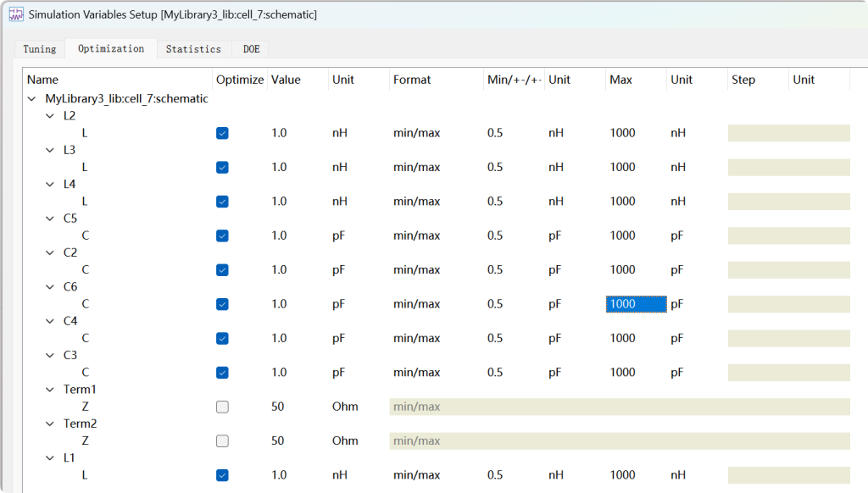Image resolution: width=868 pixels, height=493 pixels.
Task: Select the Z parameter under Term2
Action: pyautogui.click(x=86, y=441)
